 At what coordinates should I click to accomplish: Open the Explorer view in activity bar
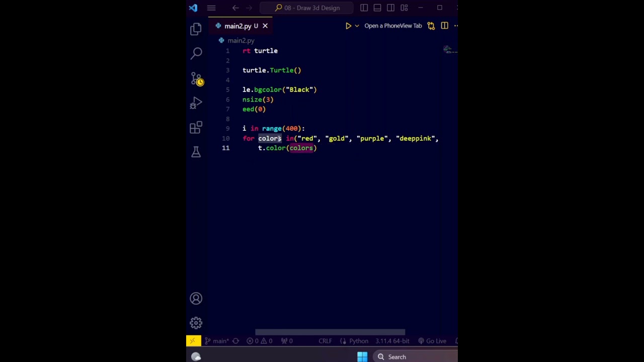[x=196, y=29]
